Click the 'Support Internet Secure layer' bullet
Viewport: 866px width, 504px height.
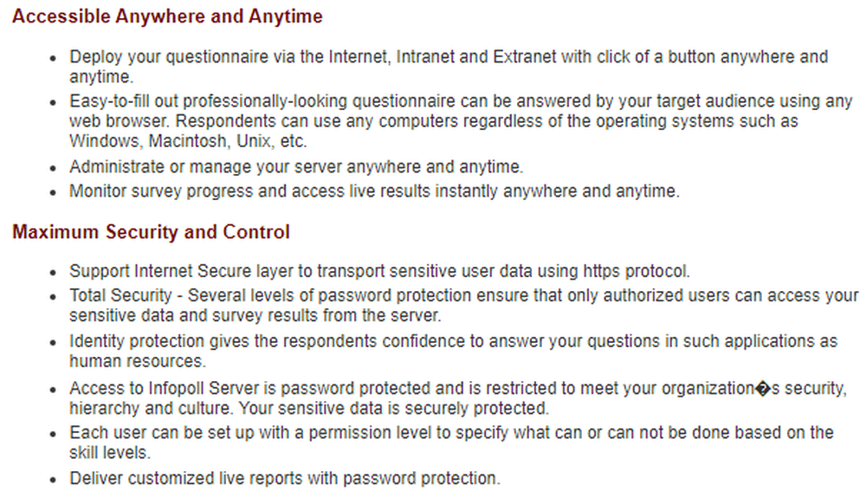click(379, 271)
